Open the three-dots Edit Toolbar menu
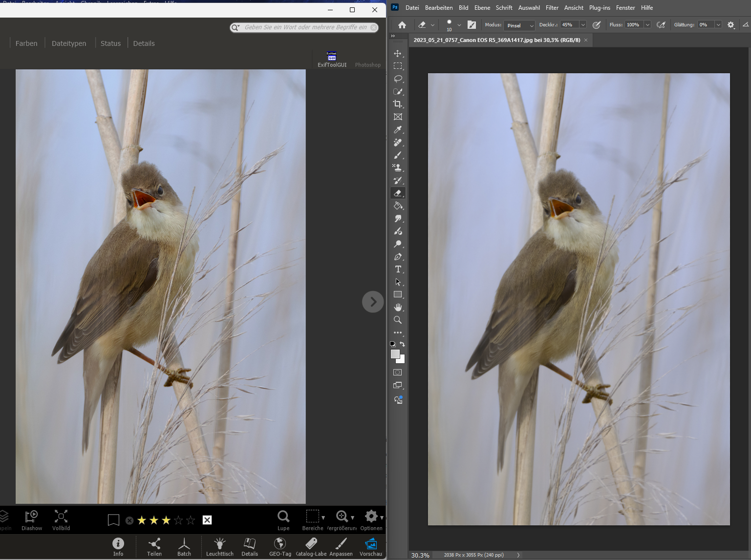751x560 pixels. pyautogui.click(x=398, y=332)
